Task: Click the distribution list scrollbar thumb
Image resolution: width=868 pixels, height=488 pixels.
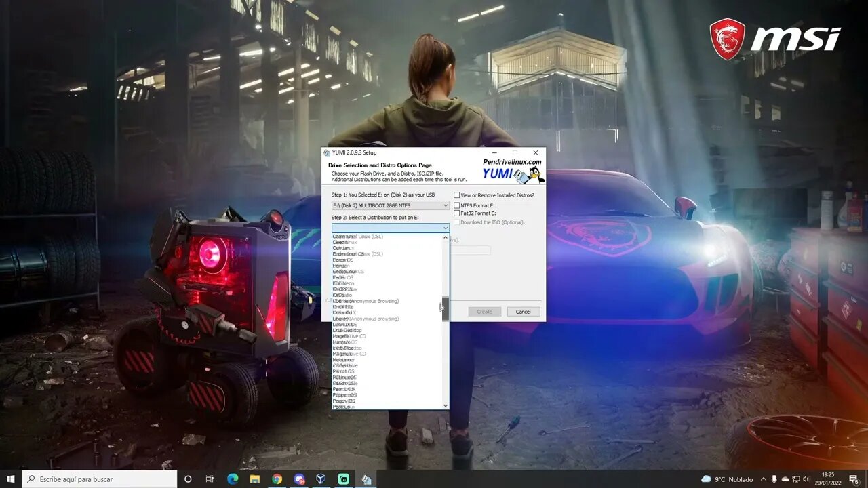Action: coord(446,309)
